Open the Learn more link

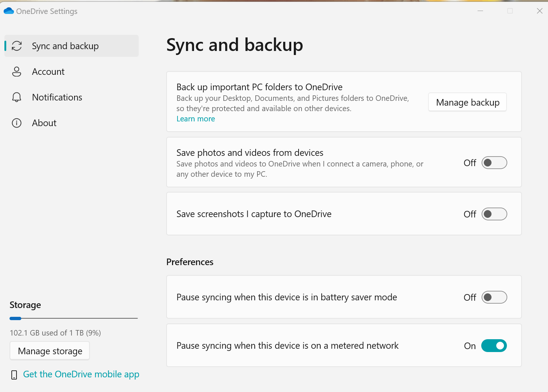click(x=196, y=119)
